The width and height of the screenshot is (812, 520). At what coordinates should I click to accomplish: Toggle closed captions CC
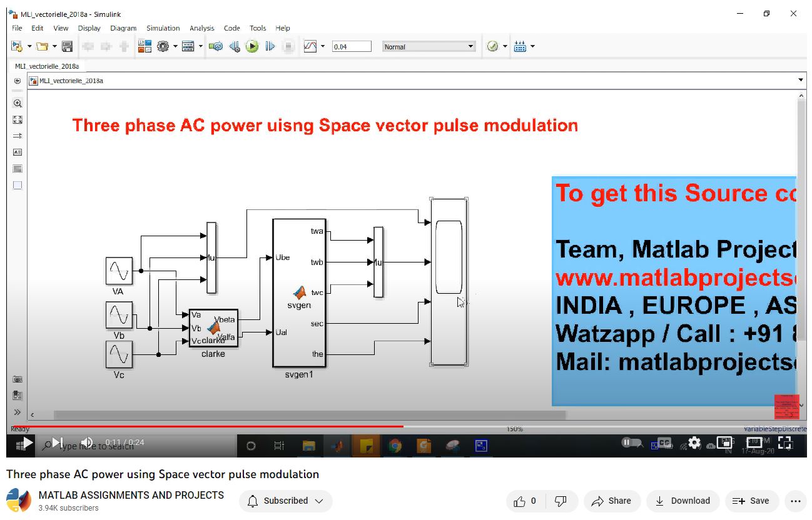tap(664, 442)
